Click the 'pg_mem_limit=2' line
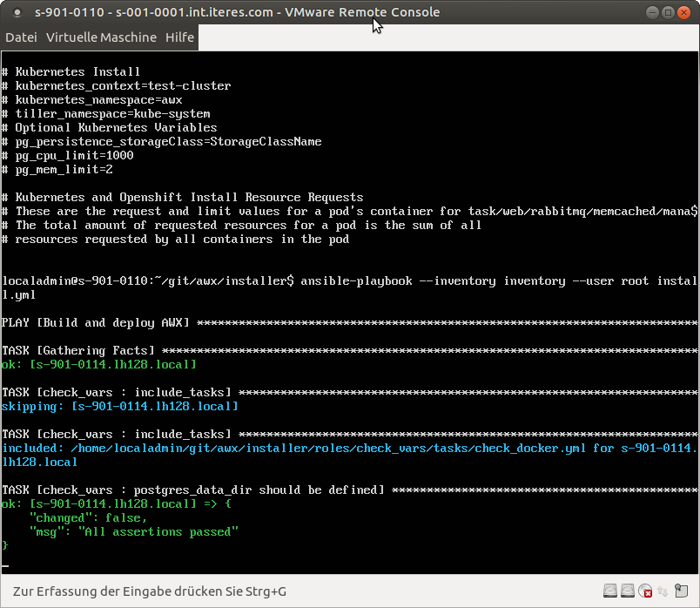 [57, 169]
